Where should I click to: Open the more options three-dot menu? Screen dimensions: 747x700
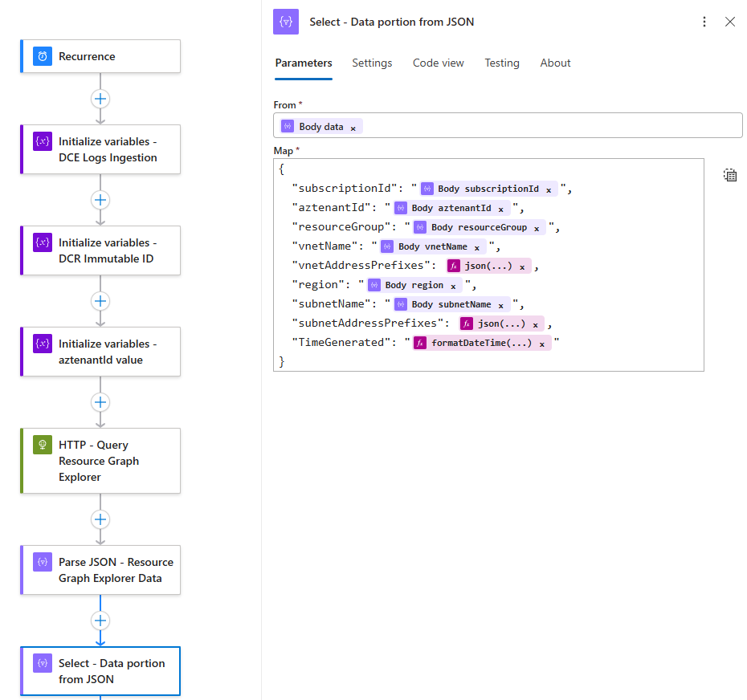click(704, 22)
